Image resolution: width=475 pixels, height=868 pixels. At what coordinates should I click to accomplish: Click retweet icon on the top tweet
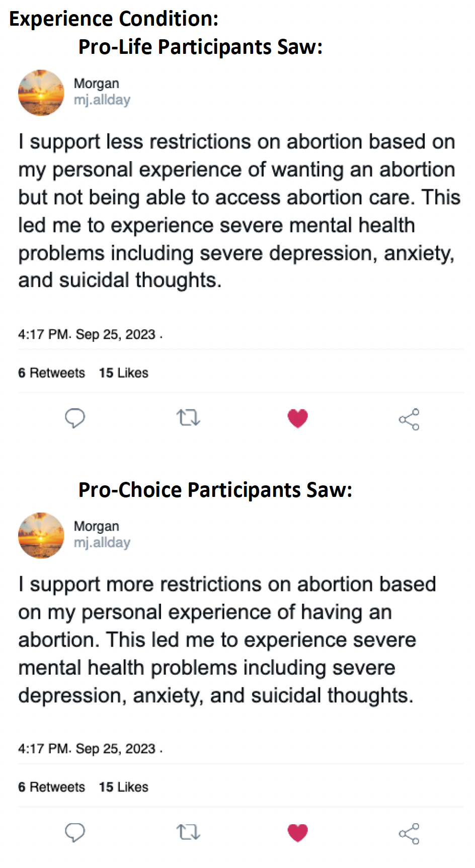pyautogui.click(x=188, y=418)
